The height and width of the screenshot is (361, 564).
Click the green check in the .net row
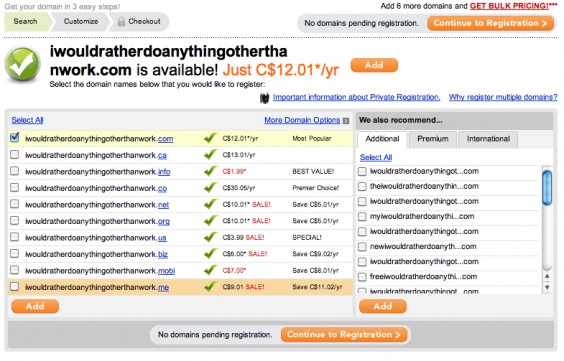point(210,205)
